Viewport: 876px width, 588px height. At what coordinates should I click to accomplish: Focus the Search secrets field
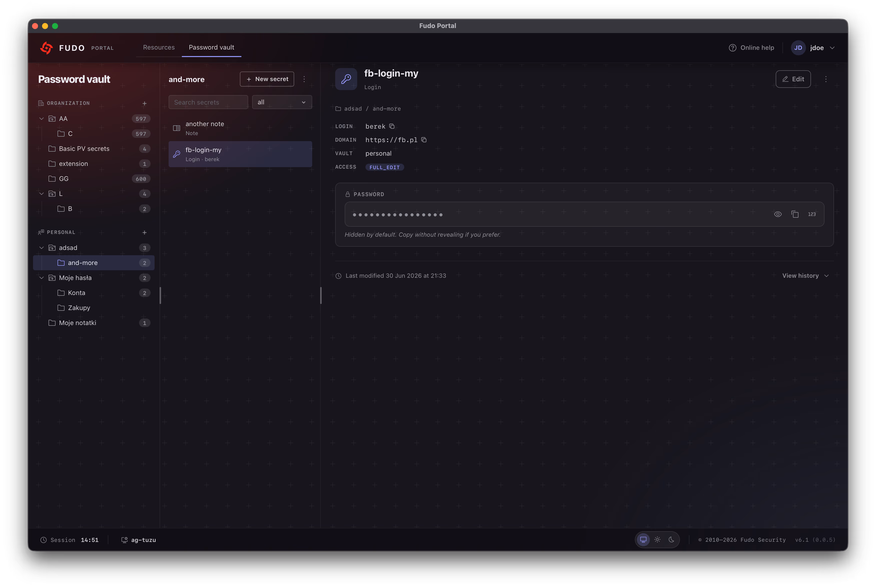click(x=208, y=102)
